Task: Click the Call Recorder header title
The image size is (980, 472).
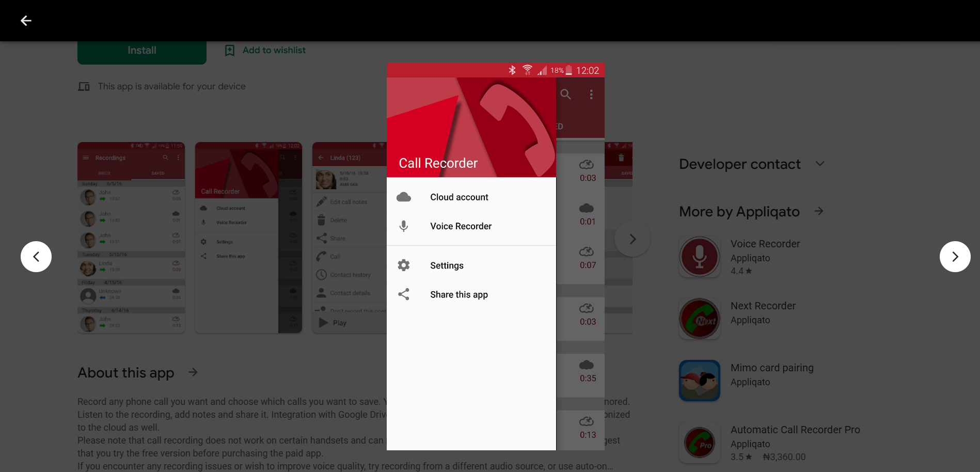Action: point(438,163)
